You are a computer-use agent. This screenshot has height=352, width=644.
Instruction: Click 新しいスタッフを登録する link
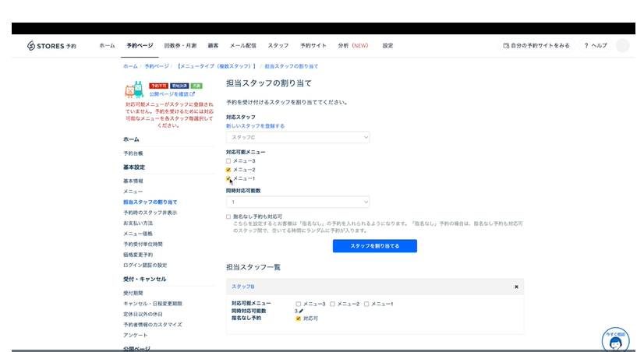(x=255, y=125)
